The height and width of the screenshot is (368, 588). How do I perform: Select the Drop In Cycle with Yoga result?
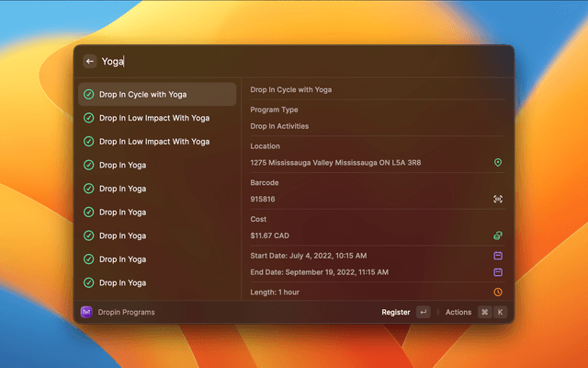point(156,94)
